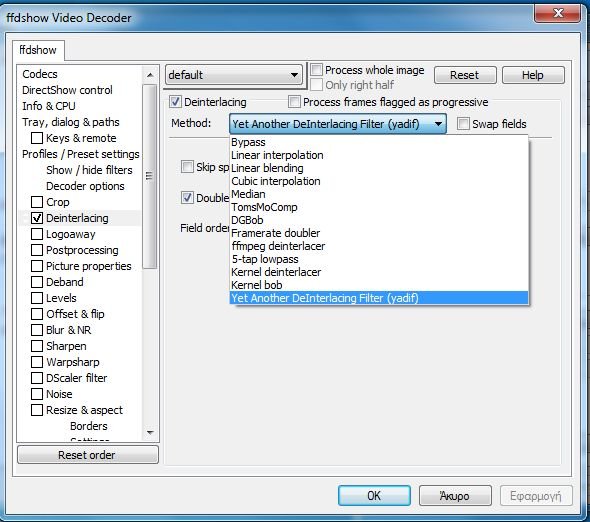The image size is (590, 522).
Task: Open the Codecs settings page
Action: 40,74
